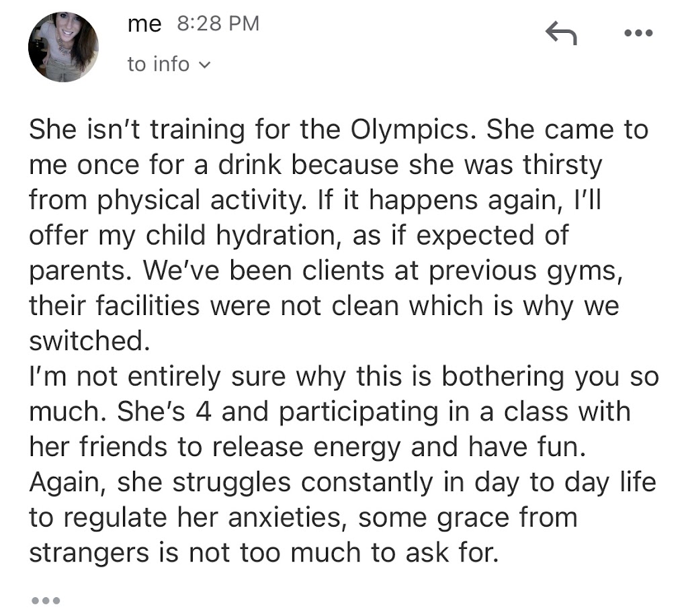Open the three-dot more options menu
This screenshot has height=616, width=688.
coord(638,34)
